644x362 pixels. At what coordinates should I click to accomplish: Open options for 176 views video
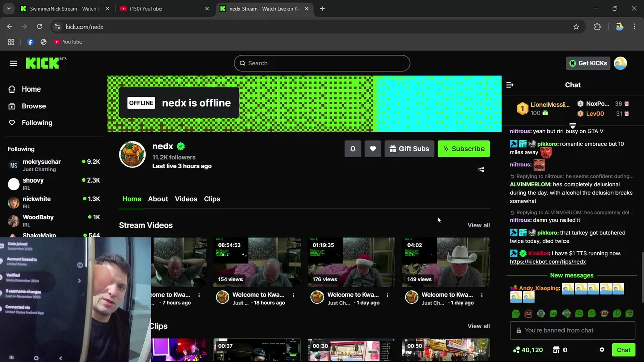pos(387,295)
